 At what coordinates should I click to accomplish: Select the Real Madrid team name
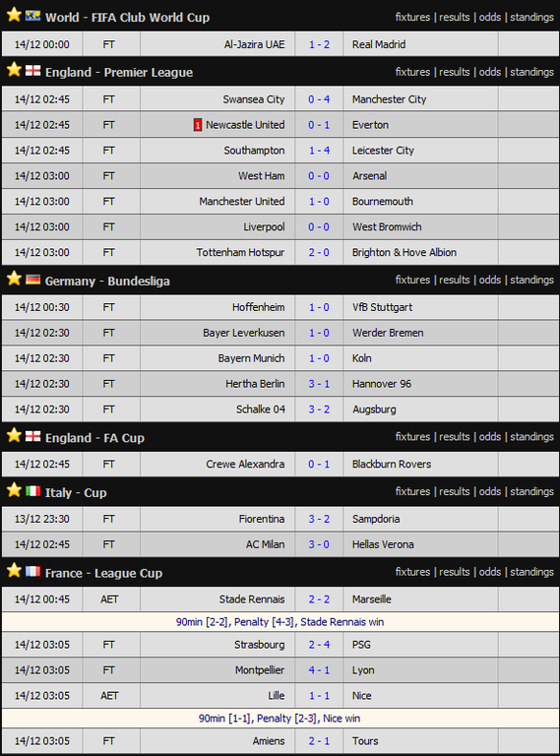tap(379, 44)
